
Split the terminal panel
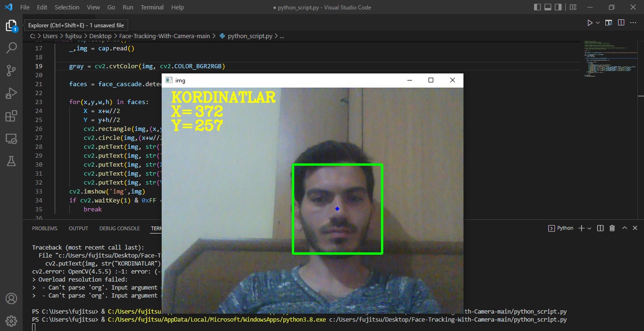click(600, 228)
